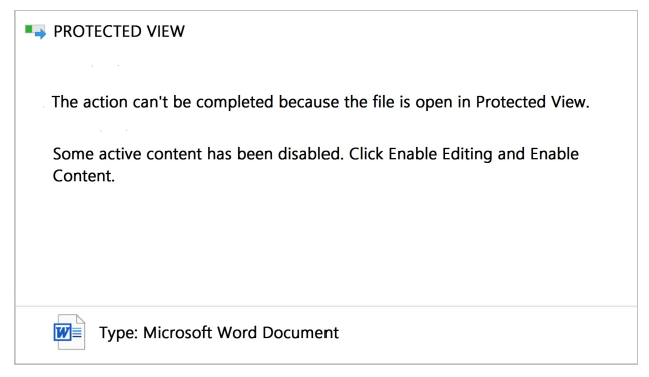
Task: Click the "action can't be completed" message line
Action: coord(320,102)
